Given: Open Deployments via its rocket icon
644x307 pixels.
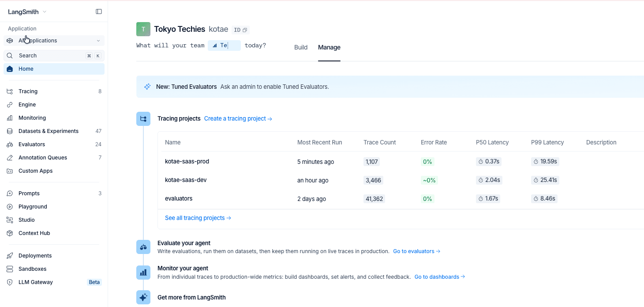Looking at the screenshot, I should tap(10, 256).
